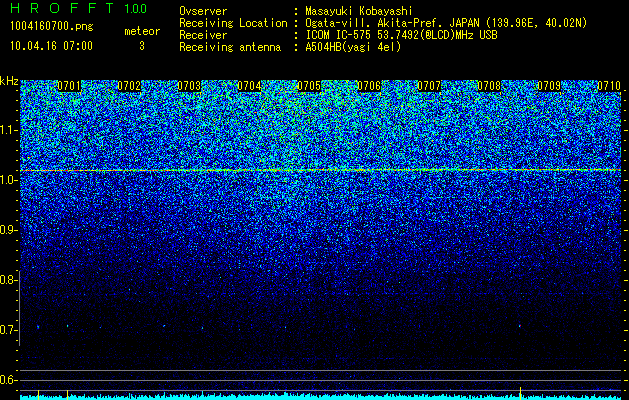Click the date stamp 10.04.16 07:00
This screenshot has width=629, height=400.
tap(52, 46)
